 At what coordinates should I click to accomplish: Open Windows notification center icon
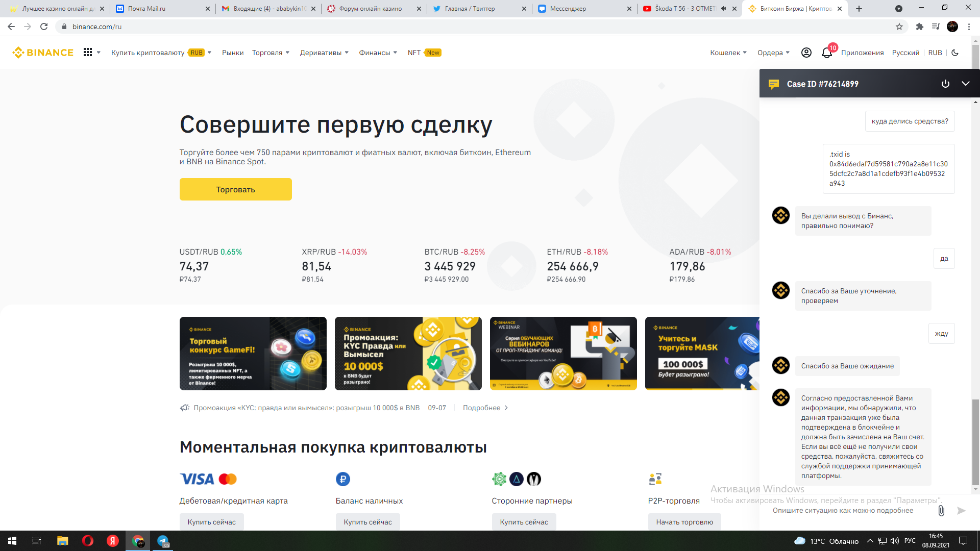point(963,541)
